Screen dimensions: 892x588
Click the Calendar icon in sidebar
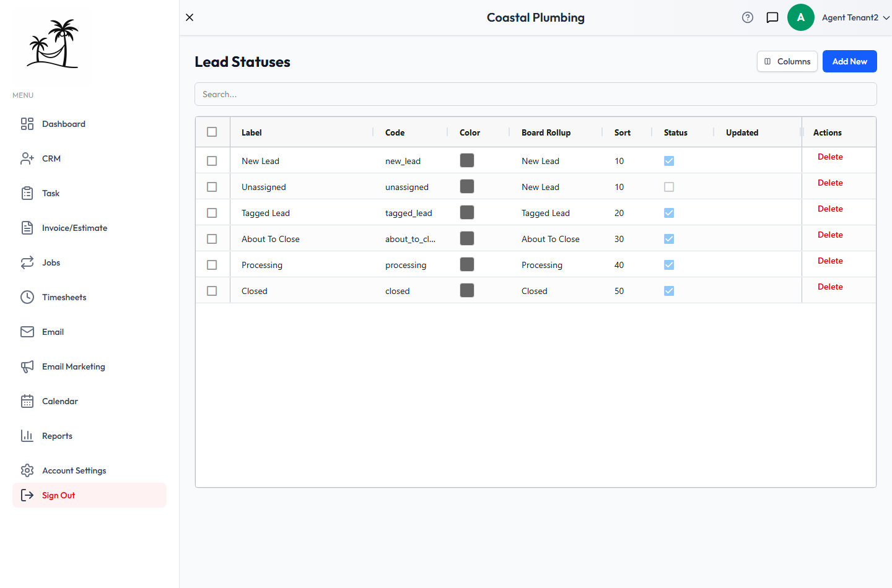pos(27,401)
